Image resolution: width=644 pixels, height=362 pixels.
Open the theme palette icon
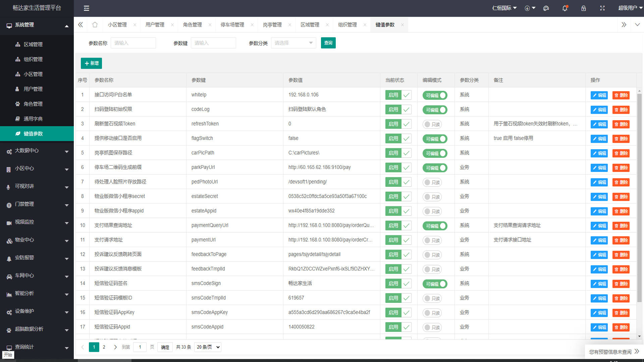point(546,8)
